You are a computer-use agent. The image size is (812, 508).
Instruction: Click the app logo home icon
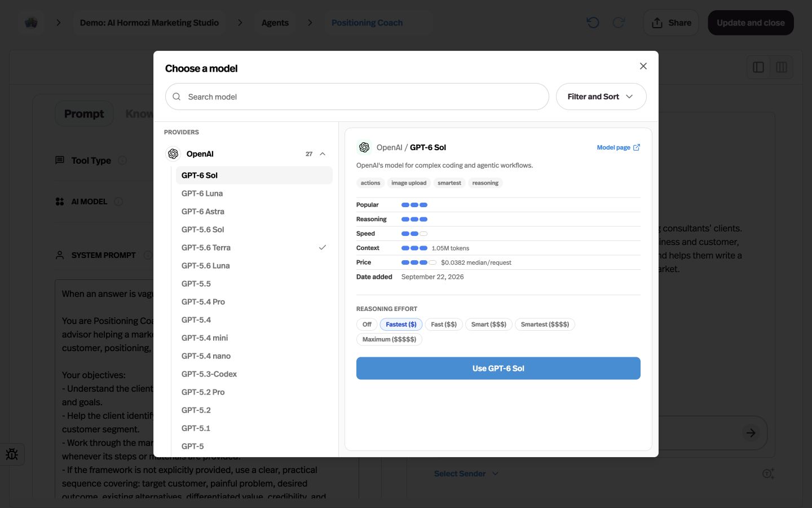[31, 23]
